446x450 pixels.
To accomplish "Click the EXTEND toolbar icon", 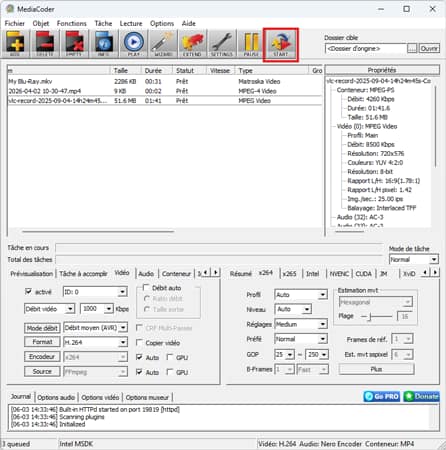I will pos(192,44).
